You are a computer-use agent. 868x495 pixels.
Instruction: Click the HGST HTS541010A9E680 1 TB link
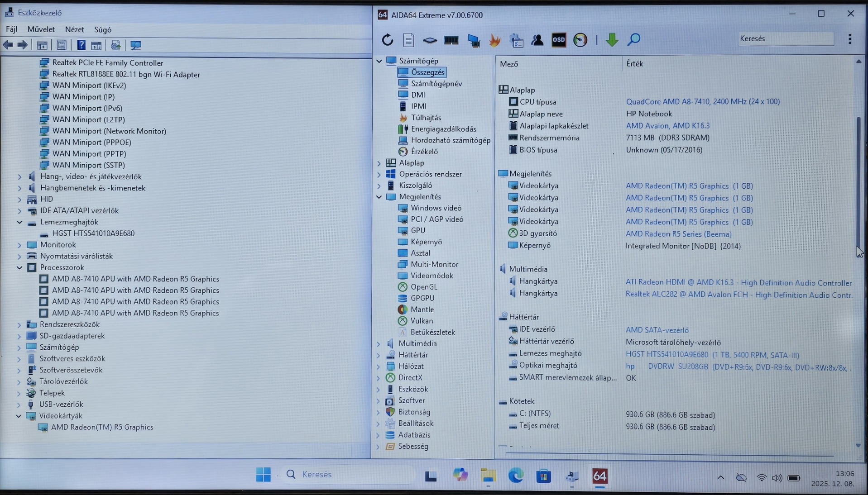[x=712, y=355]
